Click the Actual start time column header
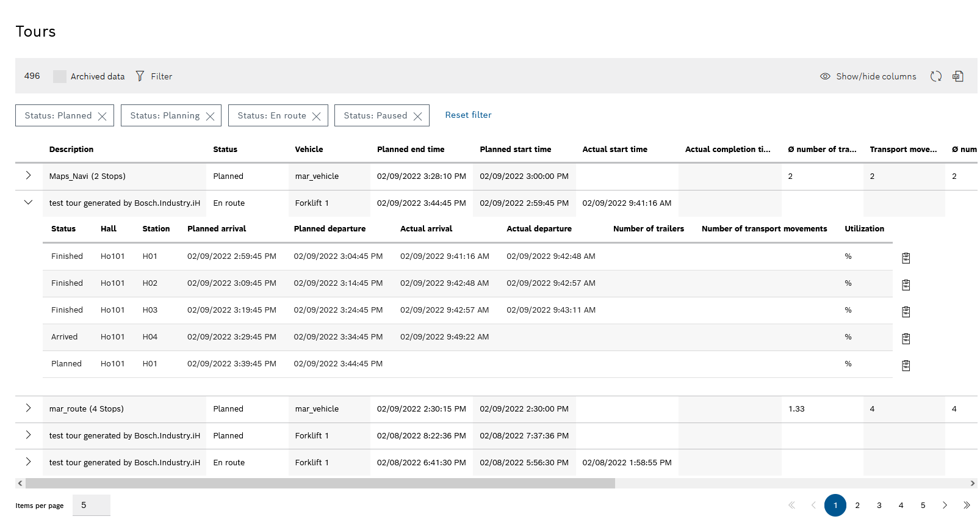980x519 pixels. pos(614,149)
